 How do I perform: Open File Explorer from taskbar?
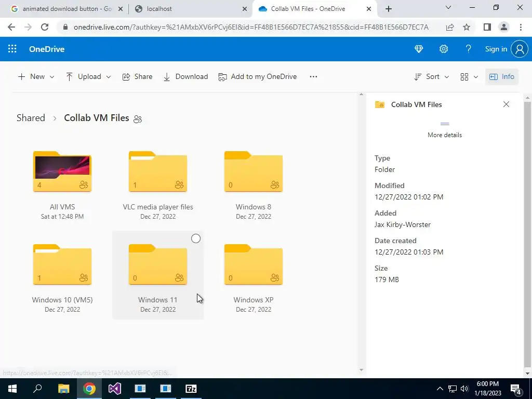(x=63, y=389)
